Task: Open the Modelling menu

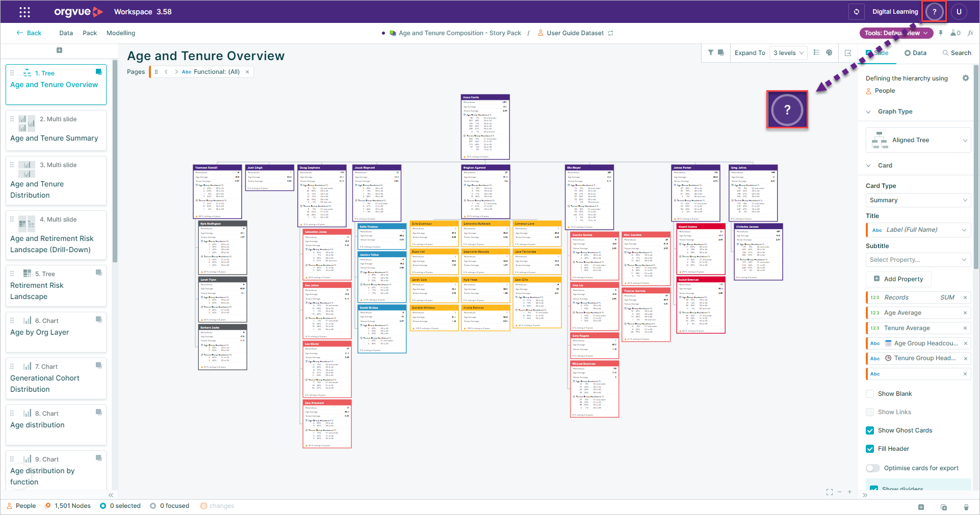Action: tap(121, 33)
